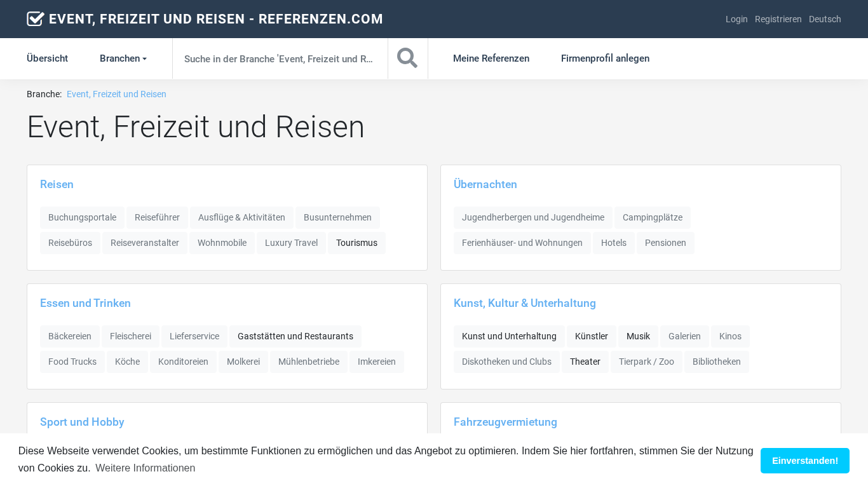The image size is (868, 488).
Task: Select Firmenprofil anlegen in navigation
Action: click(605, 58)
